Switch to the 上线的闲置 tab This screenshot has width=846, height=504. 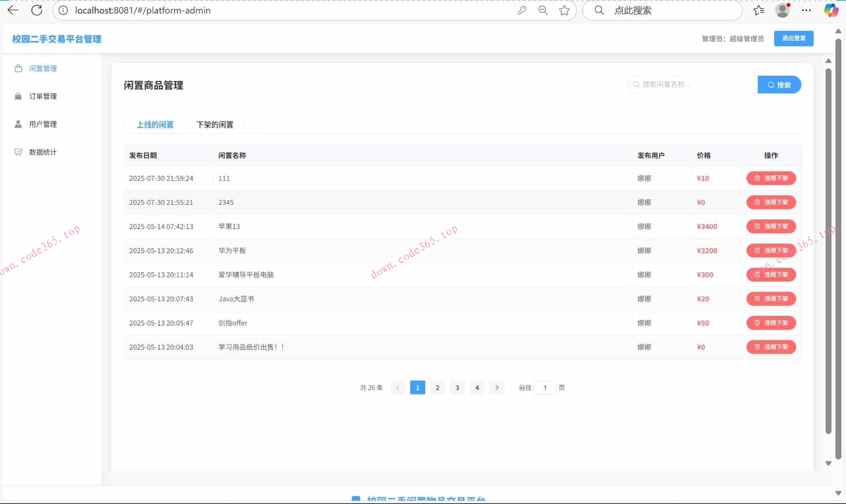point(155,124)
